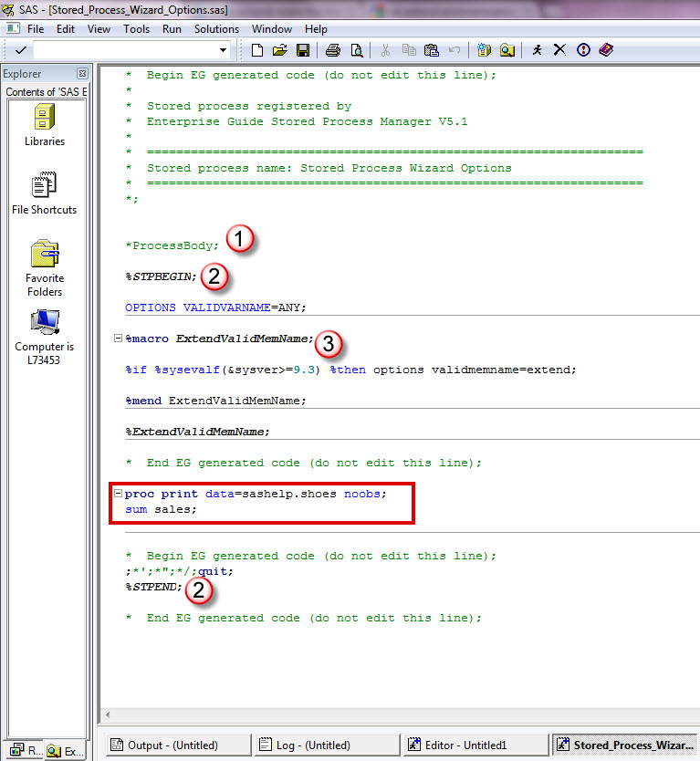Switch to the Editor - Untitled1 window
Screen dimensions: 700x761
point(475,745)
